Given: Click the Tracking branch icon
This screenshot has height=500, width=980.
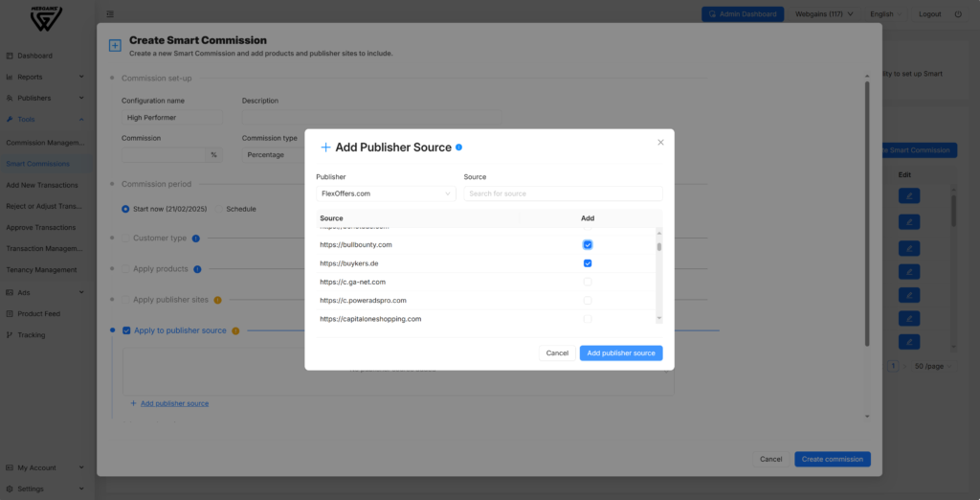Looking at the screenshot, I should [x=10, y=335].
